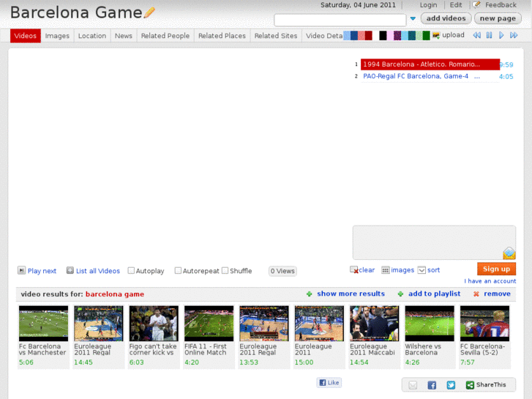
Task: Pick the black theme swatch
Action: (x=383, y=36)
